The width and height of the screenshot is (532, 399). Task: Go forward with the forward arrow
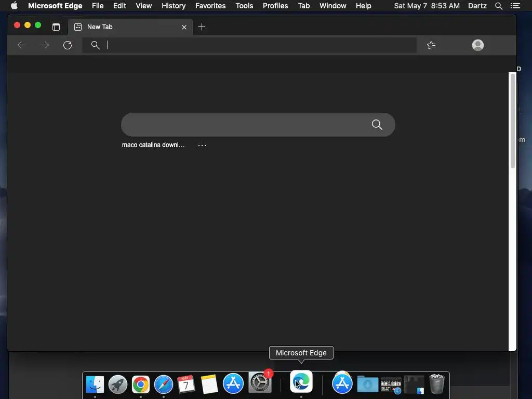click(x=45, y=45)
